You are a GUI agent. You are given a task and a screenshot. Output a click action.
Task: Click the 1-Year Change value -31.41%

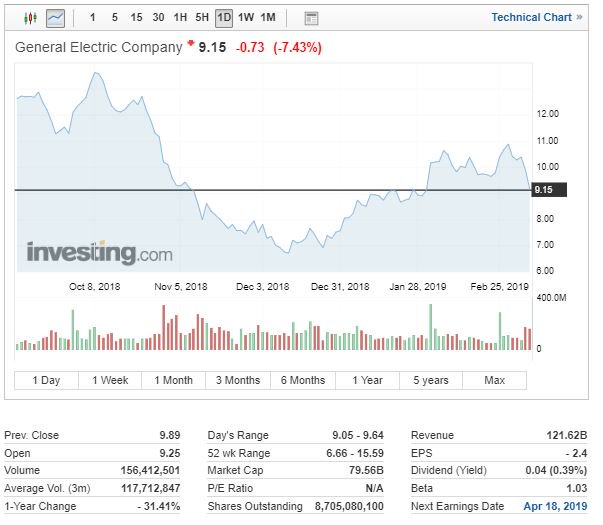[159, 506]
